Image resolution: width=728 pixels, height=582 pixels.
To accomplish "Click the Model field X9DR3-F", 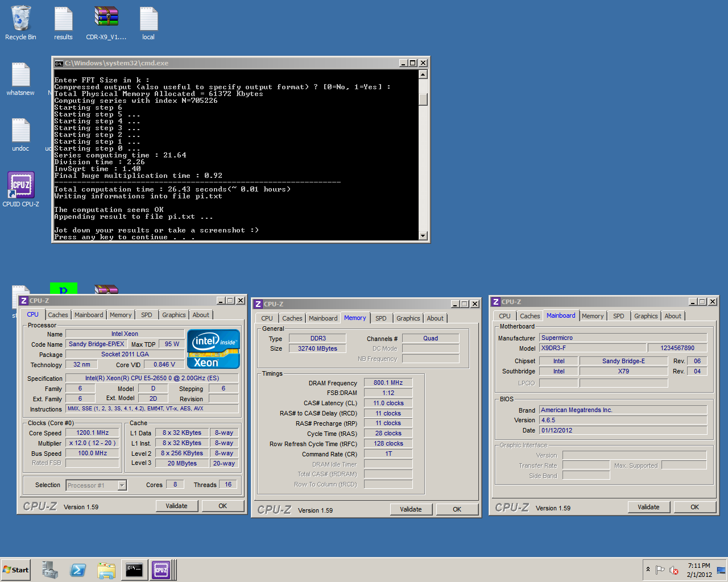I will click(593, 348).
